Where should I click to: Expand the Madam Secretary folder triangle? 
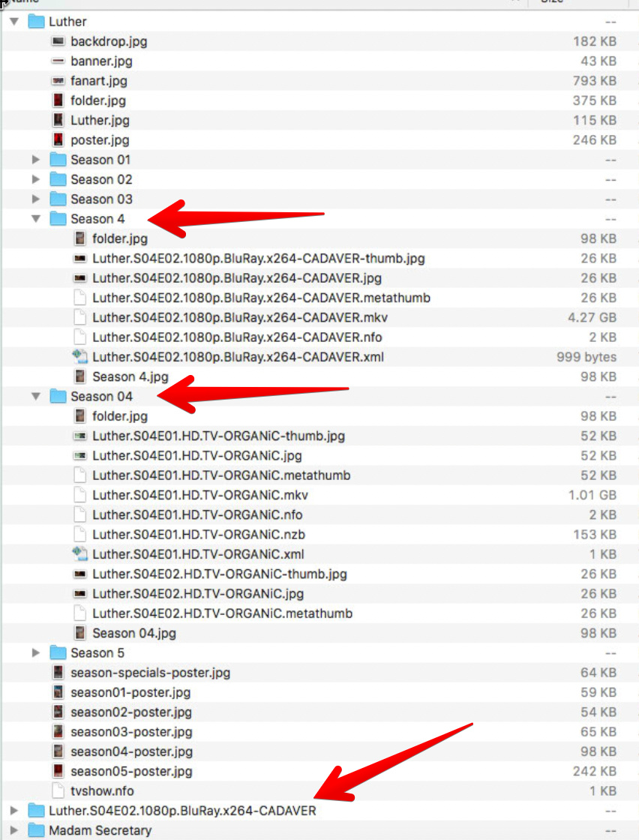click(14, 830)
